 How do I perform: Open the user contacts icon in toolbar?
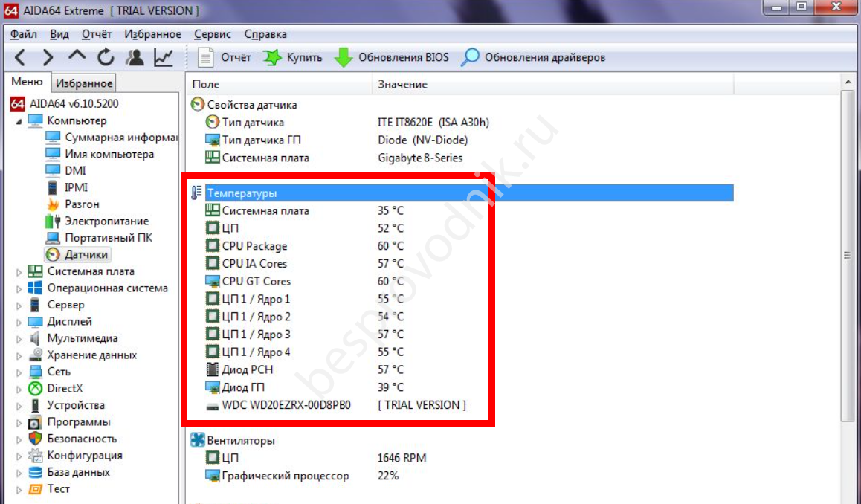click(135, 57)
